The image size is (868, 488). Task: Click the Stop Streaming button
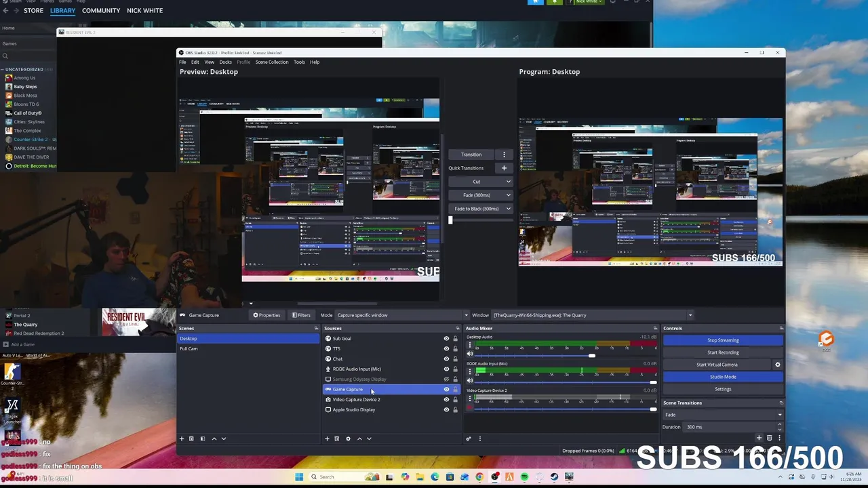[x=723, y=340]
